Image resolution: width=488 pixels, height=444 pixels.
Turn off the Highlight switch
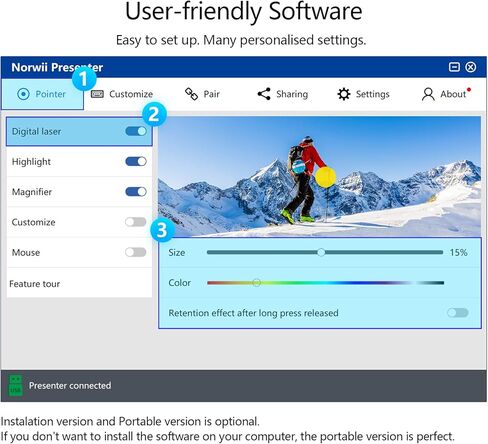click(x=136, y=162)
